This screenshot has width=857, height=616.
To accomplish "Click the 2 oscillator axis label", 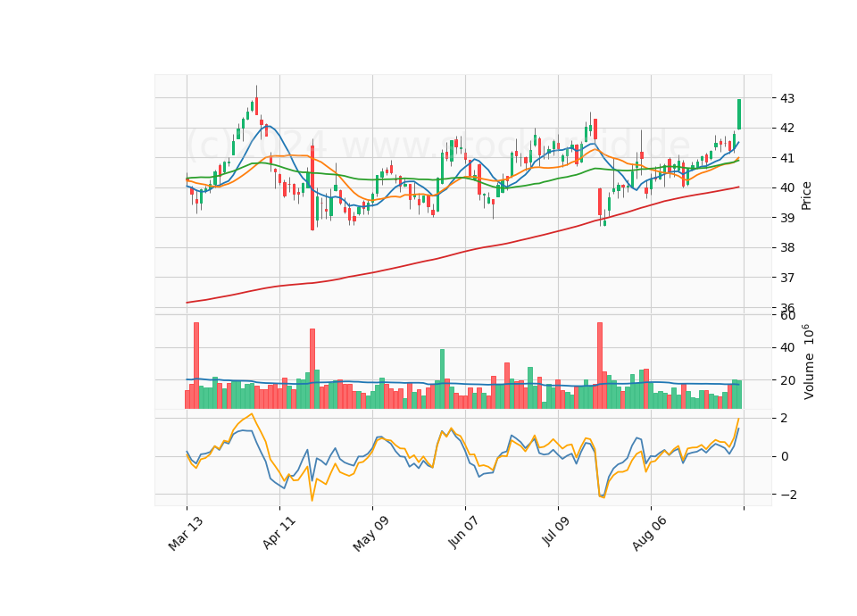I will tap(785, 418).
